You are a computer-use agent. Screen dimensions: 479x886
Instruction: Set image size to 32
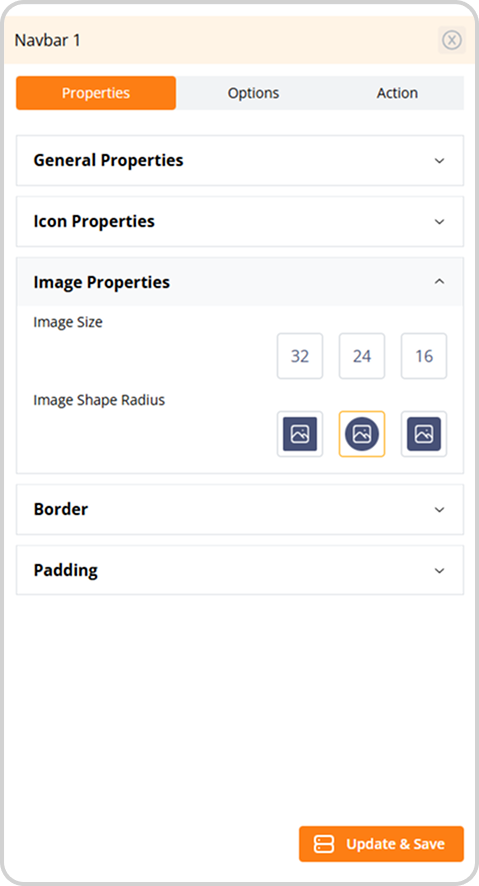[x=300, y=356]
